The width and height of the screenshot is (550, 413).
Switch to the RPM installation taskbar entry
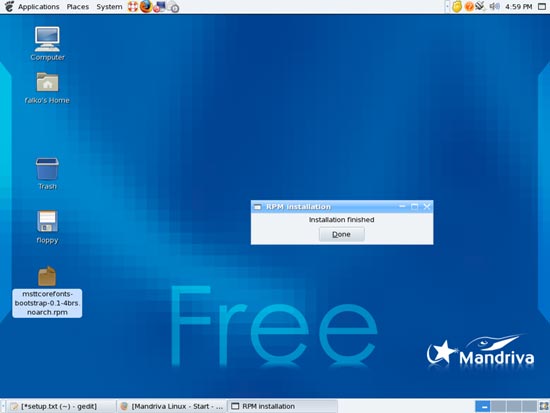point(282,406)
